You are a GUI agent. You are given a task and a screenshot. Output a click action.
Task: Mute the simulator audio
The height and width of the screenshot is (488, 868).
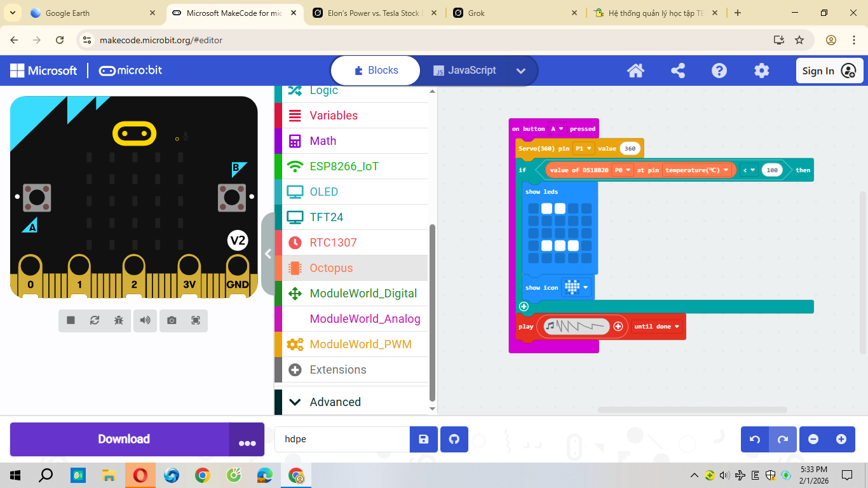click(146, 320)
